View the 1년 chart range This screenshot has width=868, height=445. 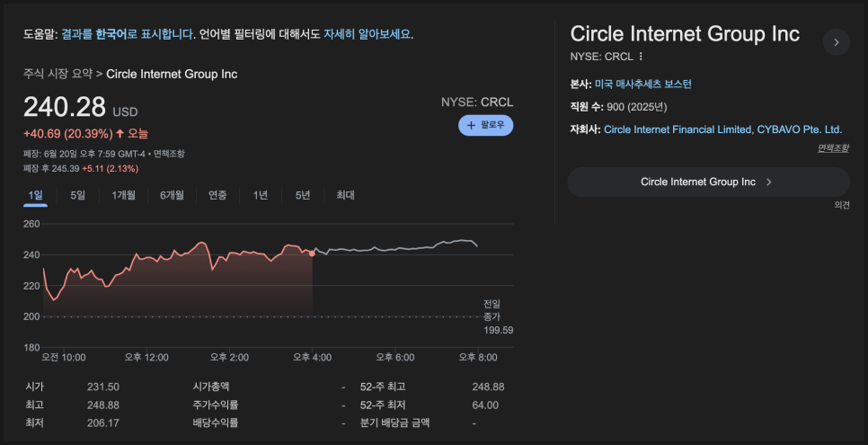(x=261, y=195)
